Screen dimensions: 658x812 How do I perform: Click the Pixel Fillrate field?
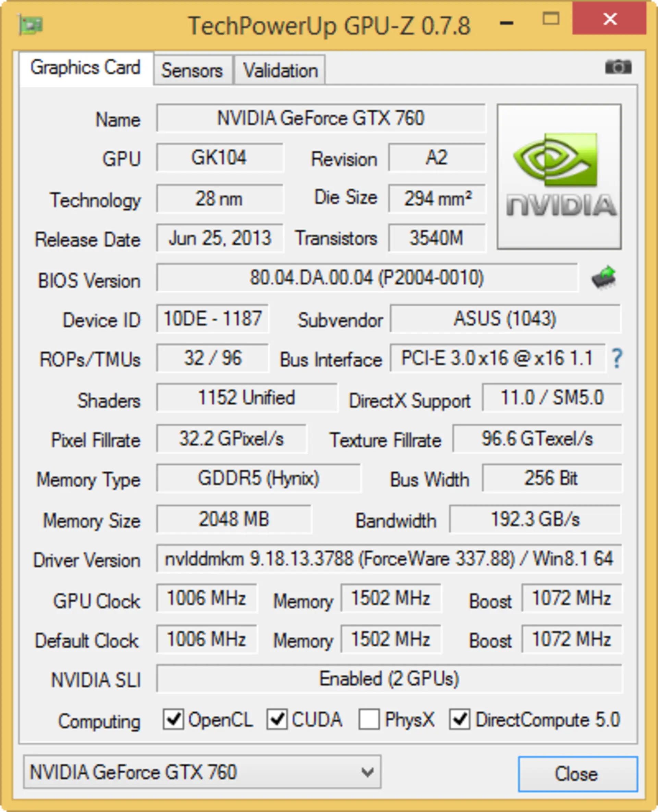(x=231, y=439)
